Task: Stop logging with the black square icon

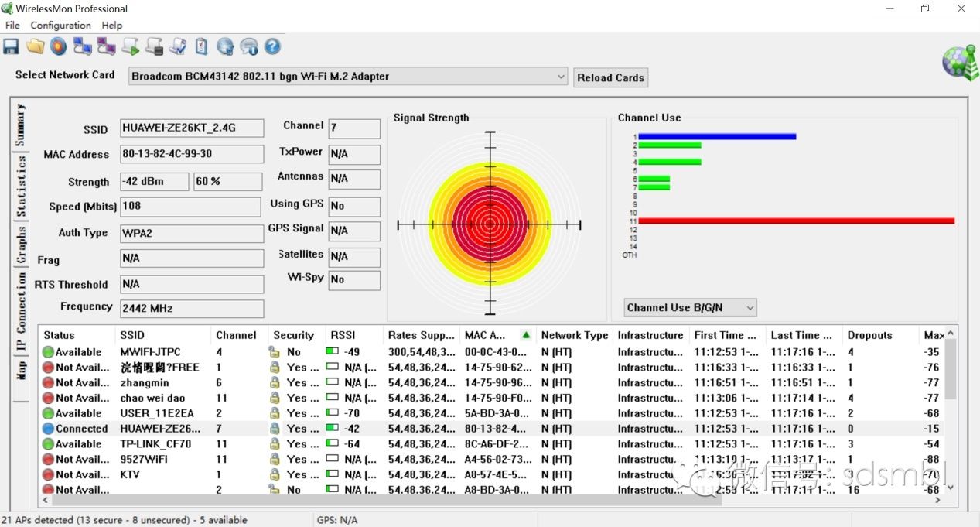Action: click(154, 46)
